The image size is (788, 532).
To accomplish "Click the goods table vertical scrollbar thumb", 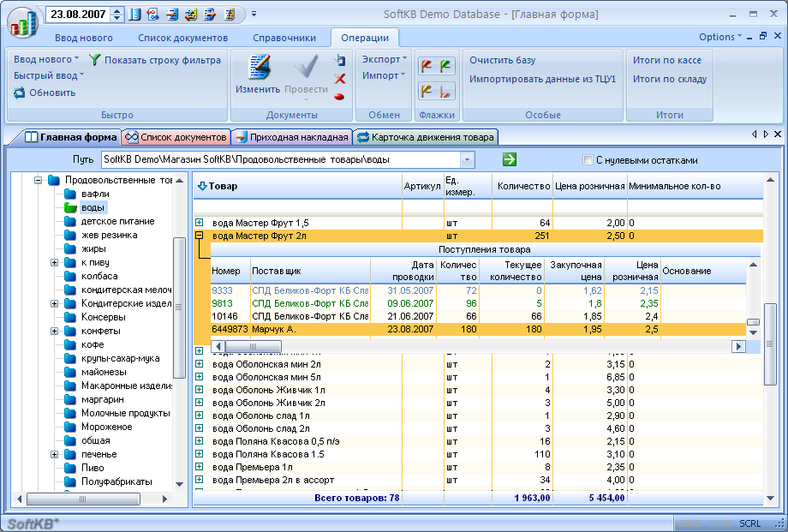I will pyautogui.click(x=770, y=344).
